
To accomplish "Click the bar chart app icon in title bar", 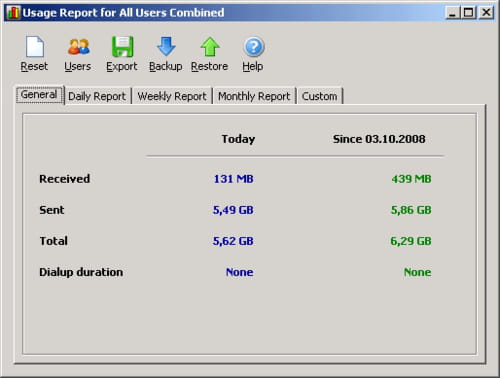I will tap(14, 12).
